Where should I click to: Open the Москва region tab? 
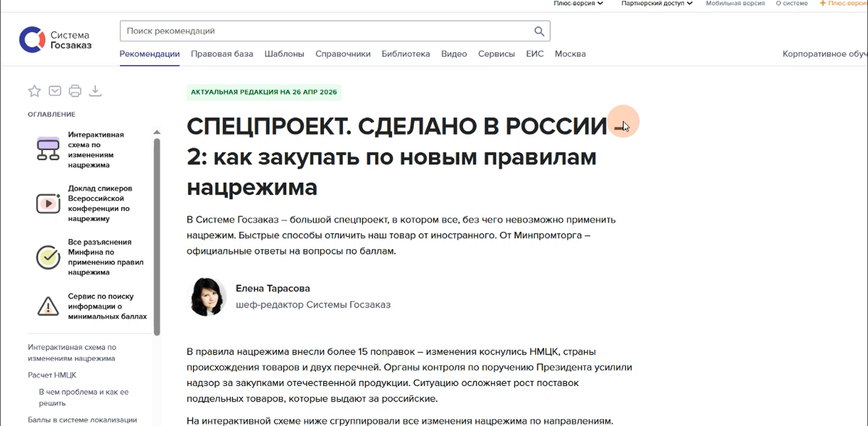point(570,54)
